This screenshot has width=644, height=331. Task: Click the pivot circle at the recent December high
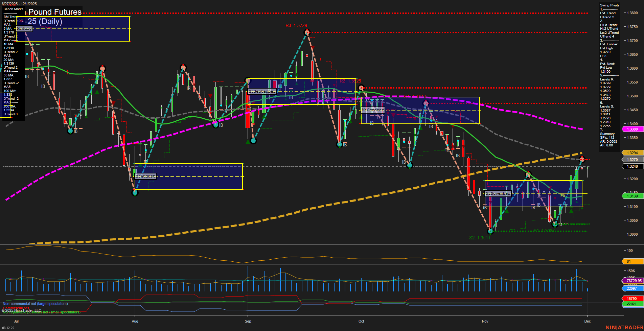point(581,159)
